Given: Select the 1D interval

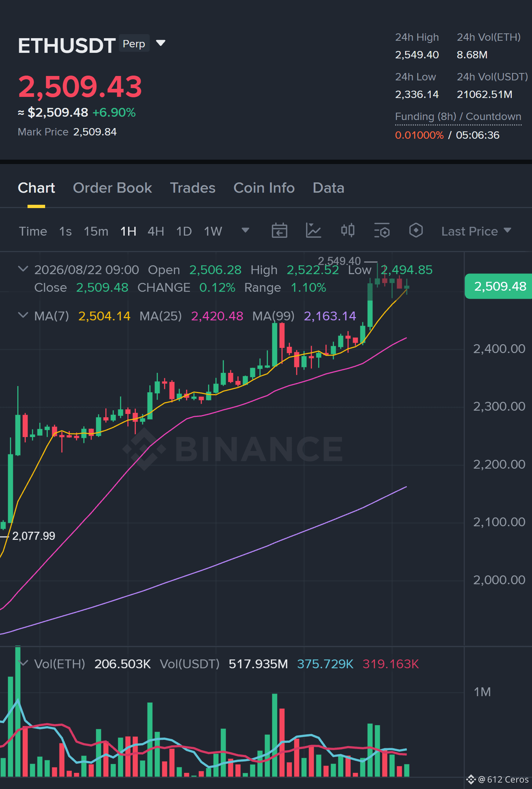Looking at the screenshot, I should [x=184, y=231].
